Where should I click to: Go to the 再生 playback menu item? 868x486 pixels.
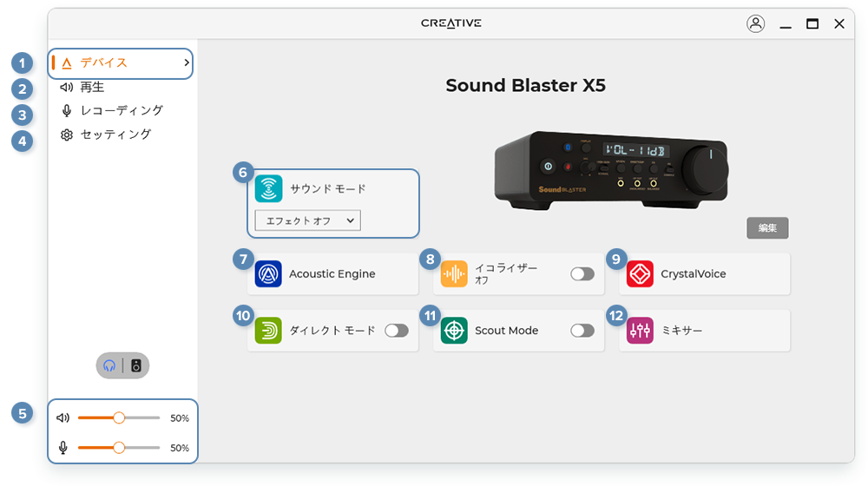pos(91,87)
